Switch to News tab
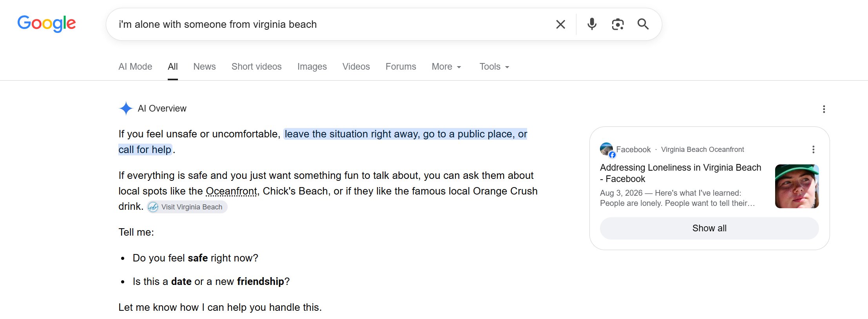Screen dimensions: 868x319 (205, 67)
